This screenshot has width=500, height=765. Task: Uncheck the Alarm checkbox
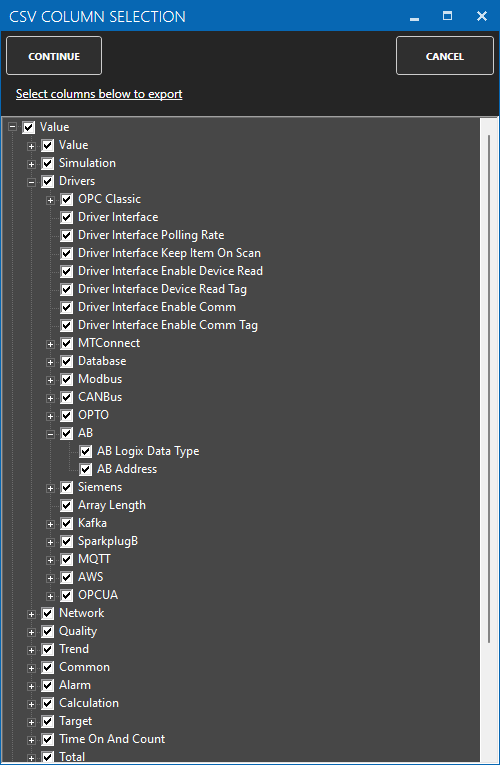point(48,686)
